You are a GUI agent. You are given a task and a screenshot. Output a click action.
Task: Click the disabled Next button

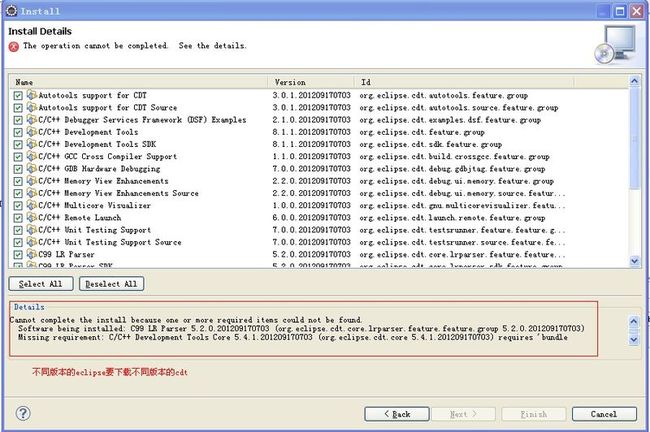463,414
